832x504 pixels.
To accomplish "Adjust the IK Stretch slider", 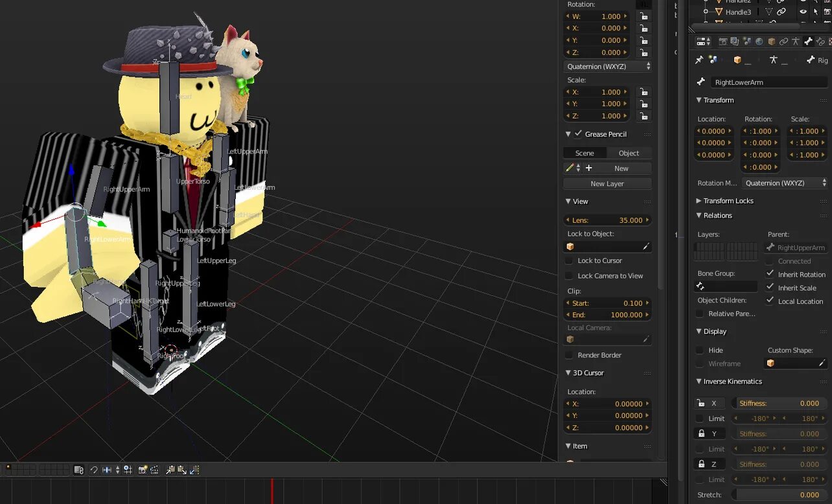I will point(780,494).
